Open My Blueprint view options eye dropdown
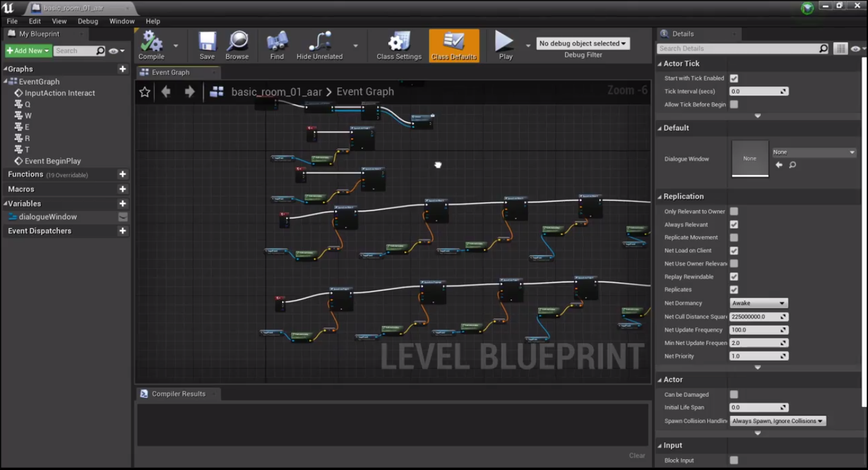The image size is (868, 470). click(116, 51)
